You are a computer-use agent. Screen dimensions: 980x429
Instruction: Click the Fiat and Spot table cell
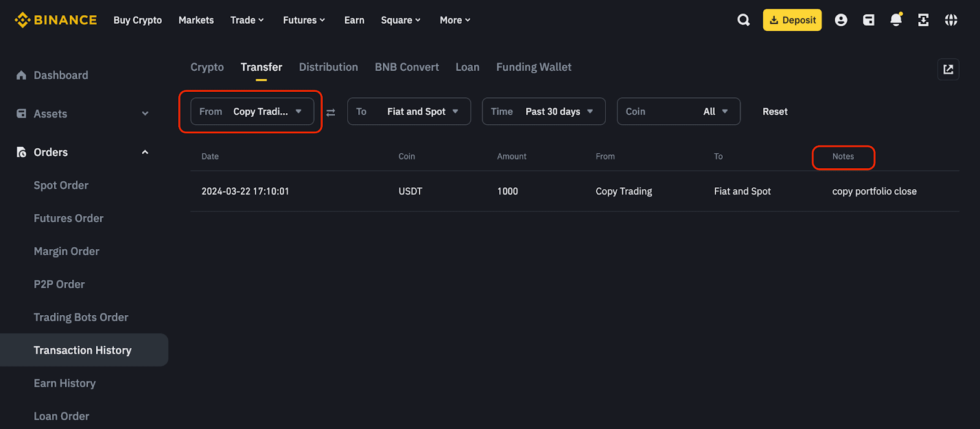pos(742,192)
